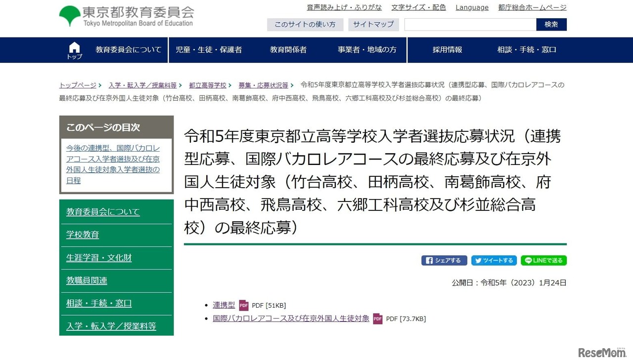The image size is (633, 364).
Task: Open the 相談・手続・窓口 navy bar menu
Action: [527, 50]
